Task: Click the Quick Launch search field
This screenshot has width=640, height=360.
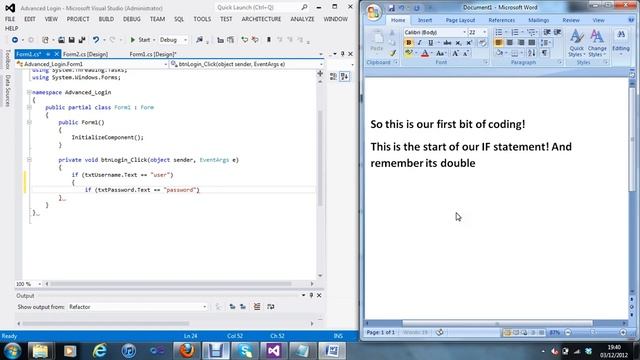Action: [x=261, y=7]
